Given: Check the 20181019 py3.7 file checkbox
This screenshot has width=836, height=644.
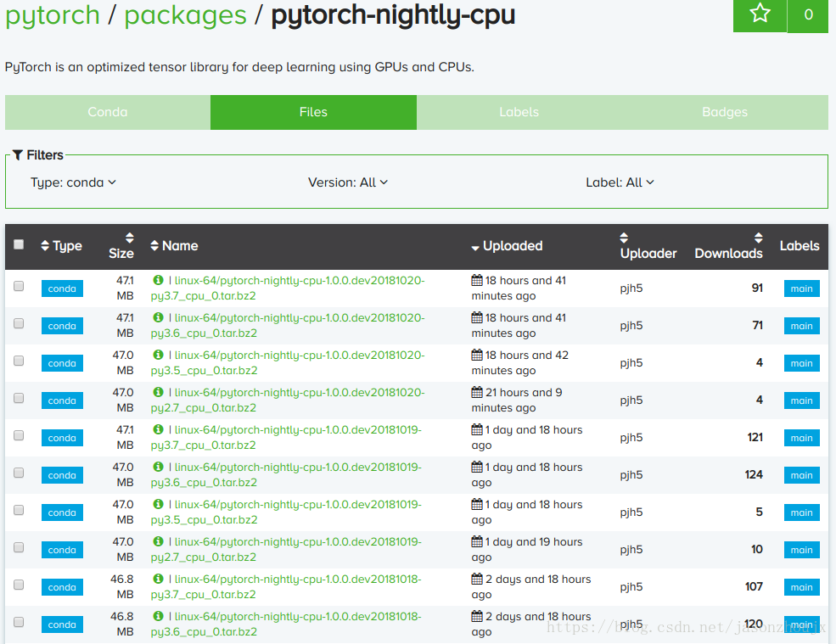Looking at the screenshot, I should [19, 435].
